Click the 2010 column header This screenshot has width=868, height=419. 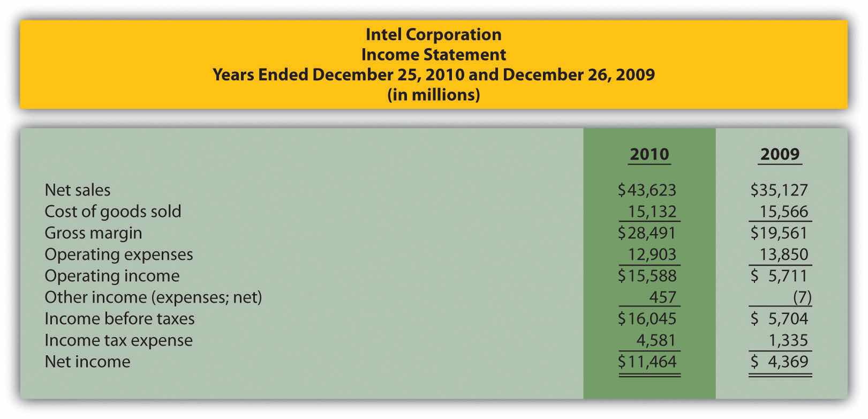[649, 154]
